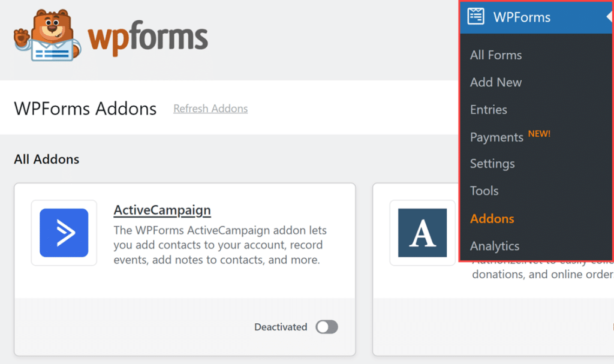The image size is (614, 364).
Task: Open the Payments menu item
Action: pyautogui.click(x=496, y=137)
